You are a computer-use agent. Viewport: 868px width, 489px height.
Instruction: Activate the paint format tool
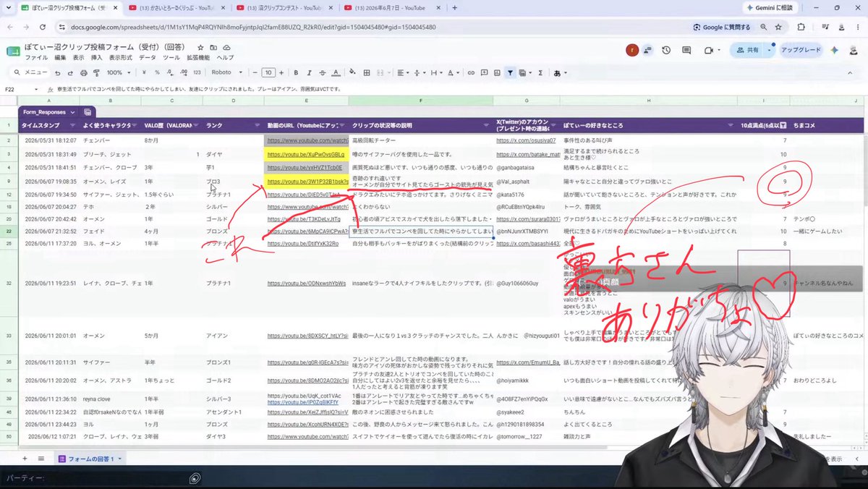(96, 73)
